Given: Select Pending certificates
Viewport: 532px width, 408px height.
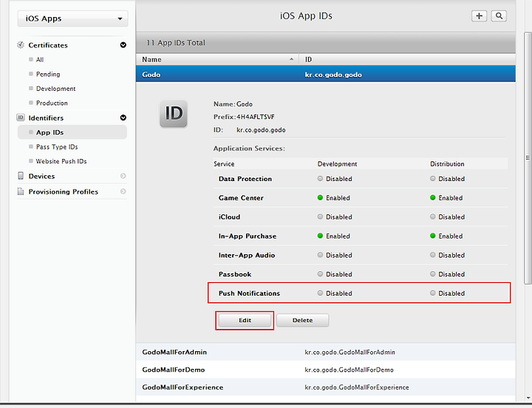Looking at the screenshot, I should click(x=48, y=74).
